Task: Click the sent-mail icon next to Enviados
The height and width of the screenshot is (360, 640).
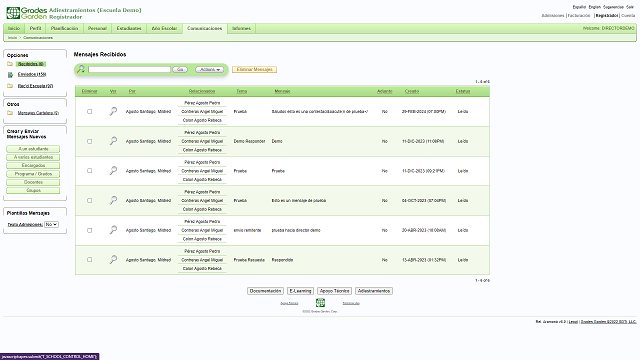Action: coord(10,75)
